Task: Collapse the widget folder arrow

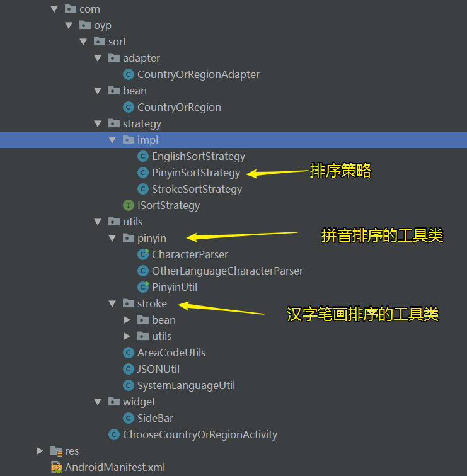Action: (x=98, y=402)
